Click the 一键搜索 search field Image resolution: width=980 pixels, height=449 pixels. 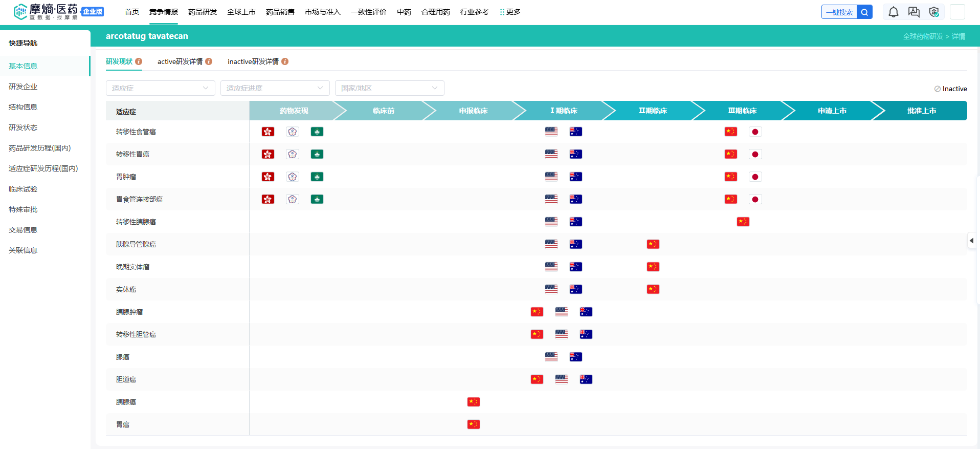[x=839, y=12]
